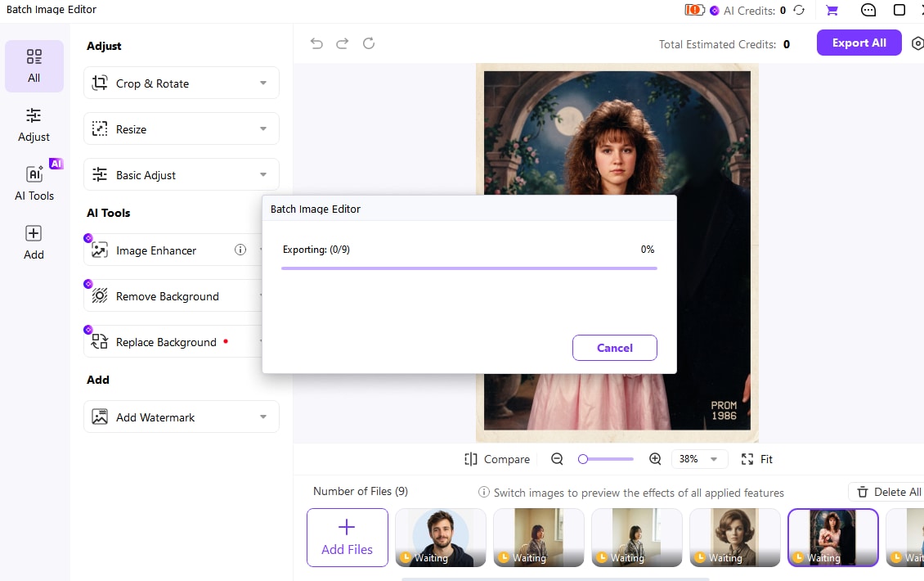
Task: Click 'Exporting: (0/9)' text
Action: click(x=316, y=250)
